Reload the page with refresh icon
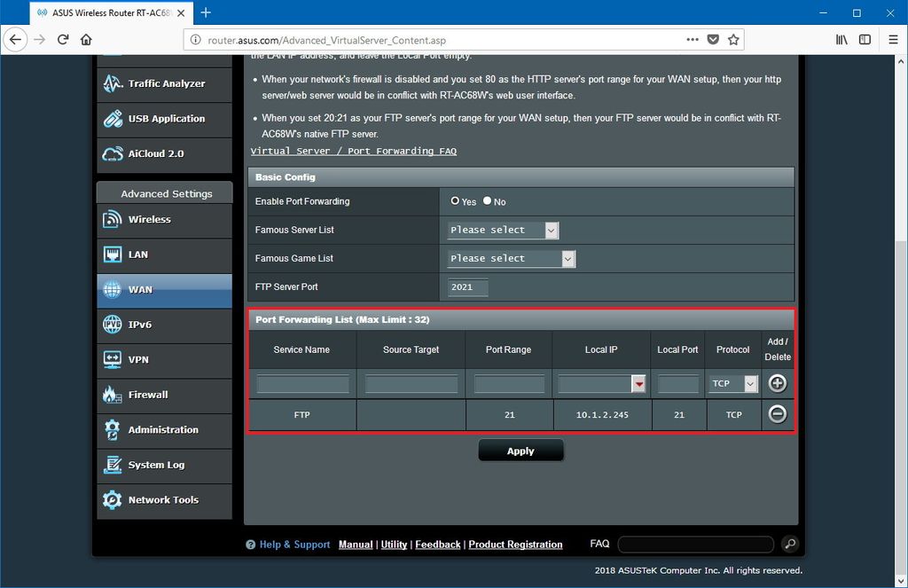908x588 pixels. click(x=63, y=39)
